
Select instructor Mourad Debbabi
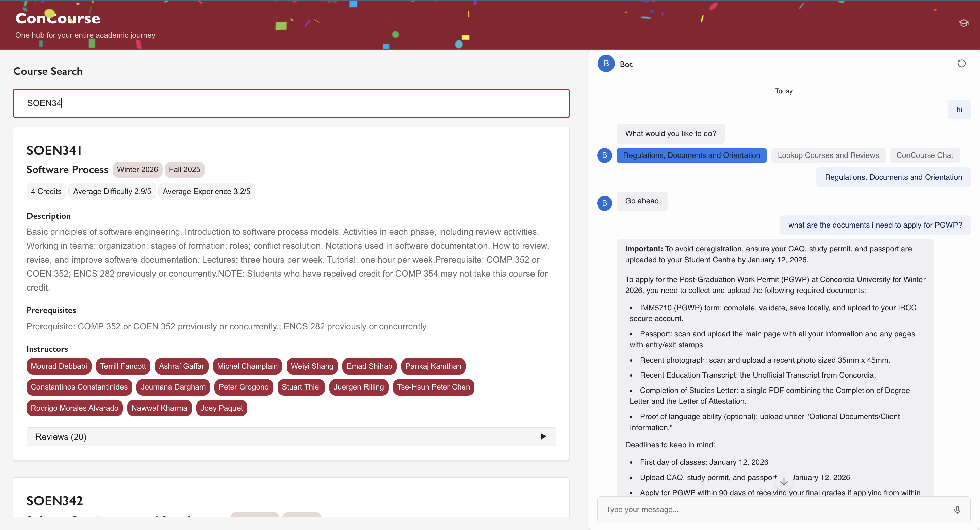pyautogui.click(x=59, y=366)
